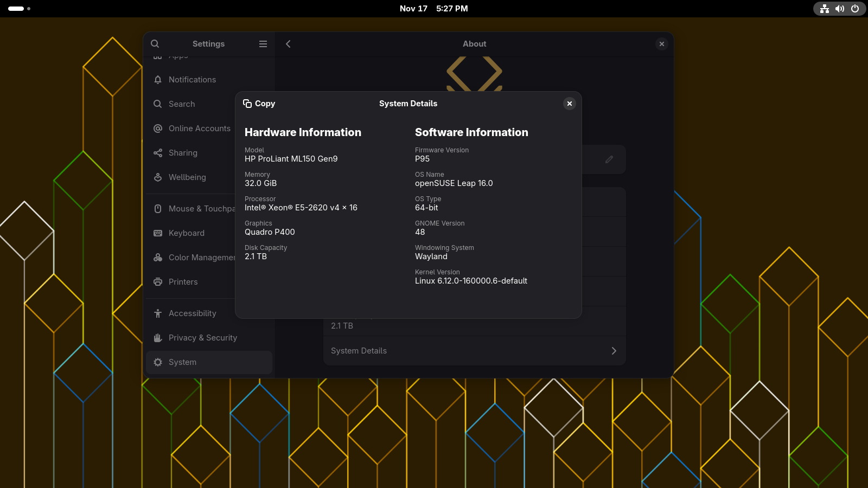Select the System sidebar entry
This screenshot has height=488, width=868.
(182, 362)
